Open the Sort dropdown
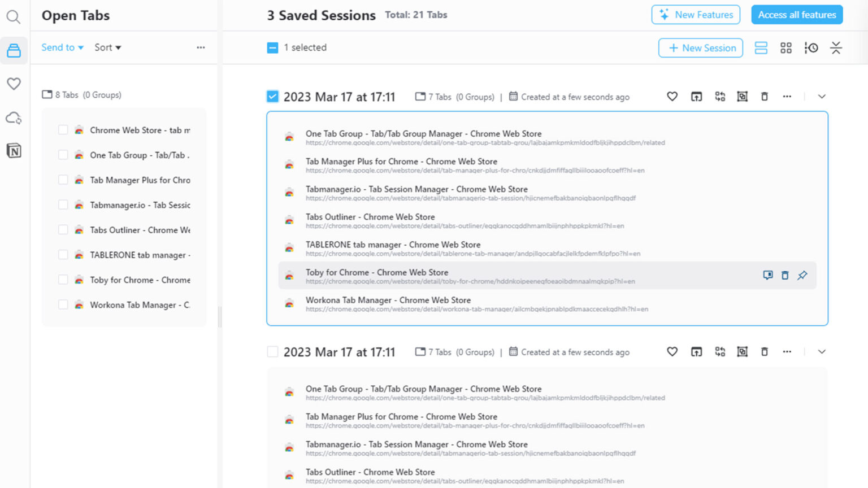The height and width of the screenshot is (488, 868). 107,47
